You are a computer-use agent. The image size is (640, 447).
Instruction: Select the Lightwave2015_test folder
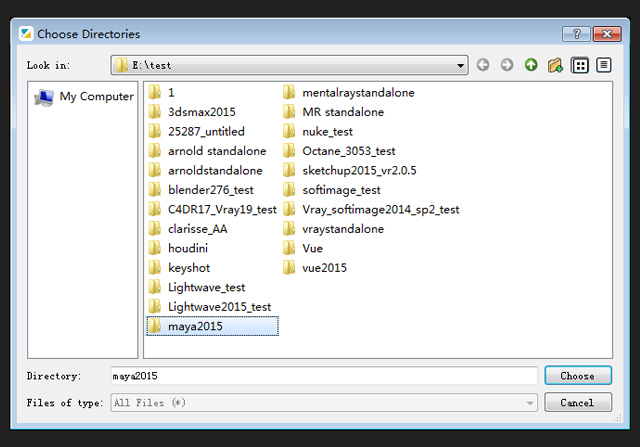tap(210, 307)
